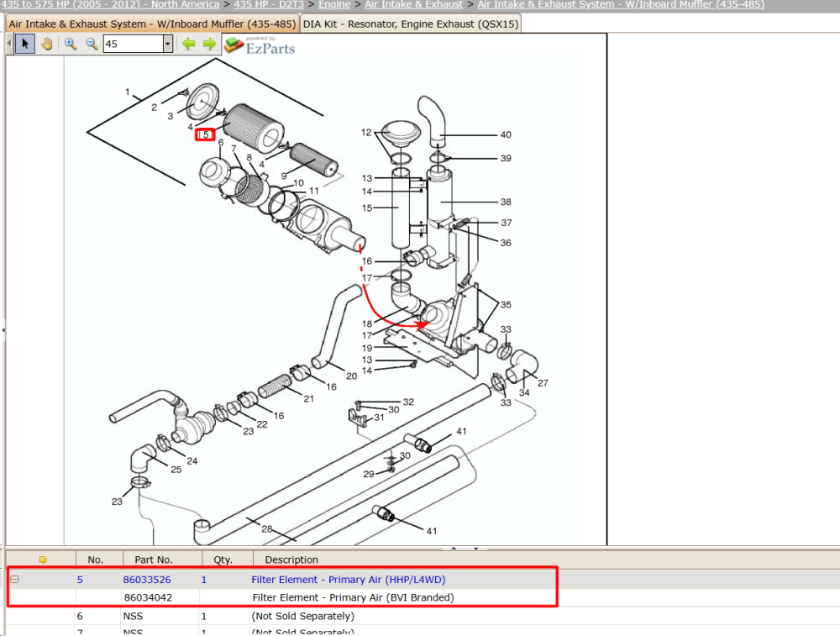The height and width of the screenshot is (636, 840).
Task: Click callout 31 on the diagram
Action: pyautogui.click(x=380, y=418)
